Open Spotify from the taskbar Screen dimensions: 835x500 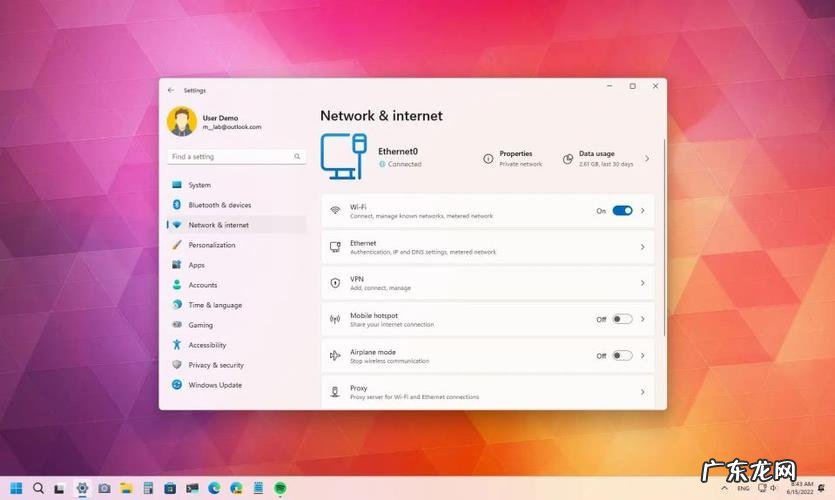click(280, 488)
